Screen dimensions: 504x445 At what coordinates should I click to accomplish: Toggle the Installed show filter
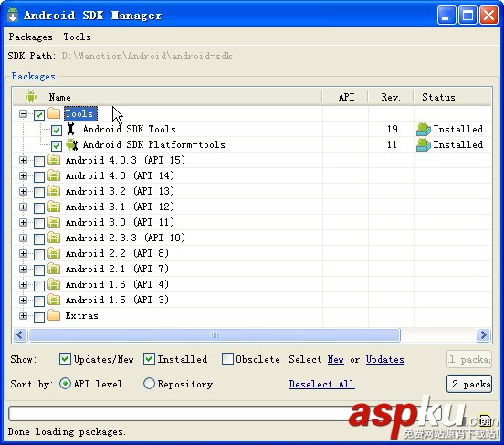tap(149, 358)
